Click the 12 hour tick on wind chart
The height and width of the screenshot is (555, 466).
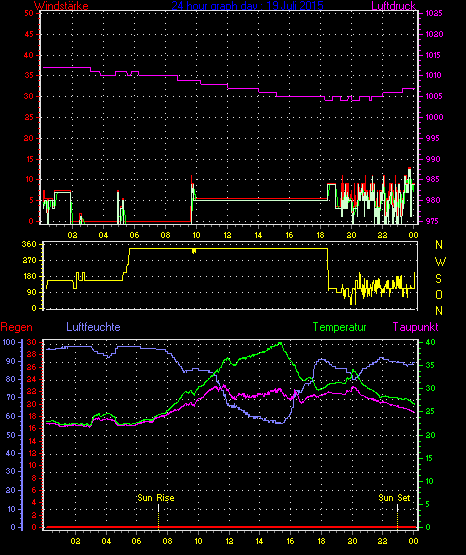coord(227,235)
